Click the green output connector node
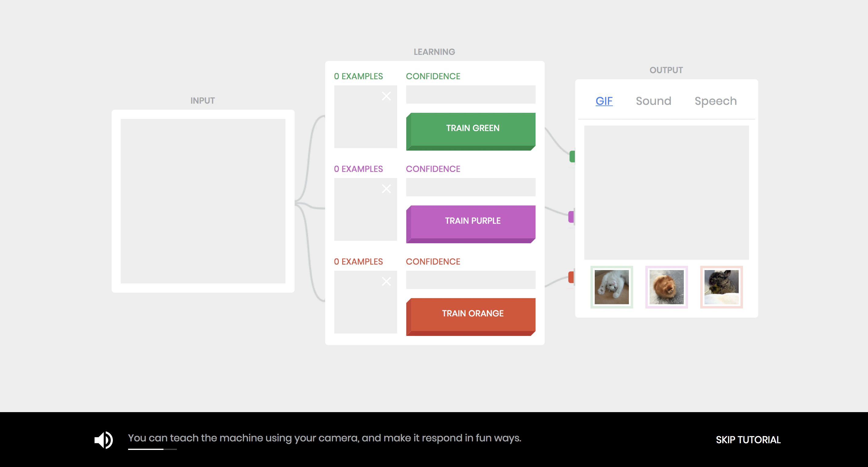Image resolution: width=868 pixels, height=467 pixels. click(572, 157)
